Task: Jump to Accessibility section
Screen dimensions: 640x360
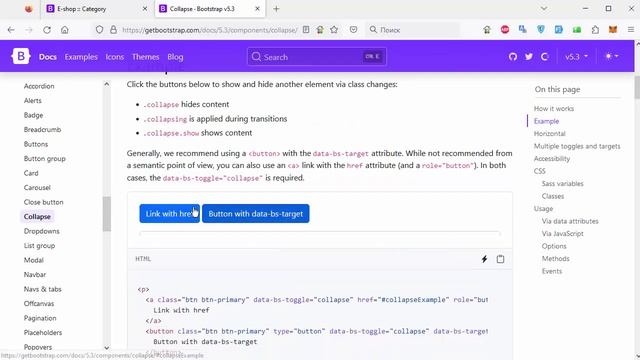Action: (552, 158)
